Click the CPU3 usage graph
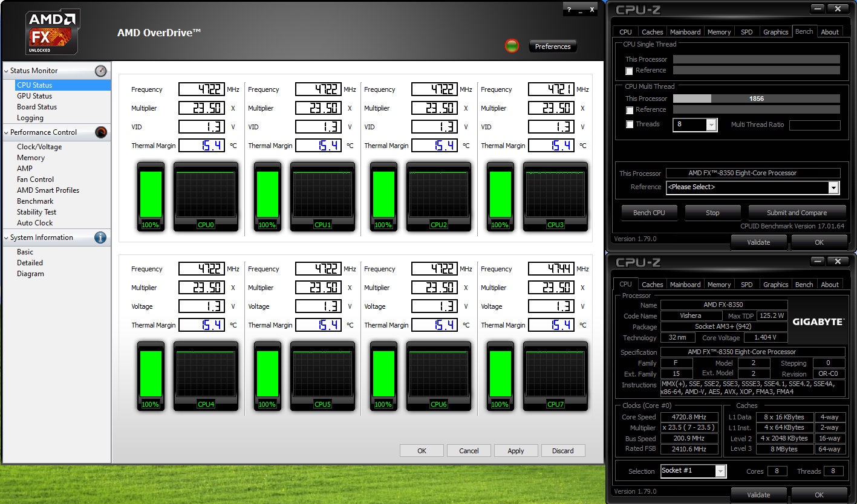This screenshot has height=504, width=857. [555, 196]
